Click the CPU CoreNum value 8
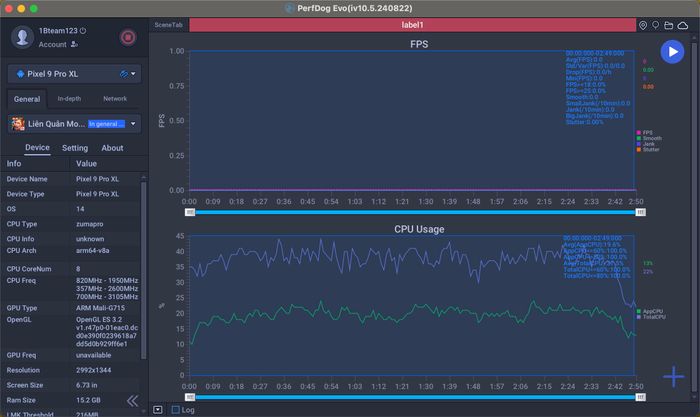 pos(78,268)
